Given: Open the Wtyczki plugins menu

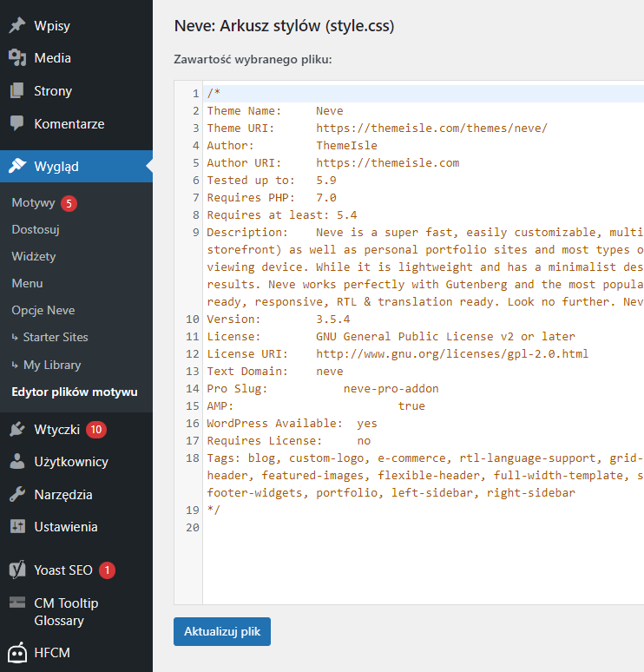Looking at the screenshot, I should (x=56, y=430).
